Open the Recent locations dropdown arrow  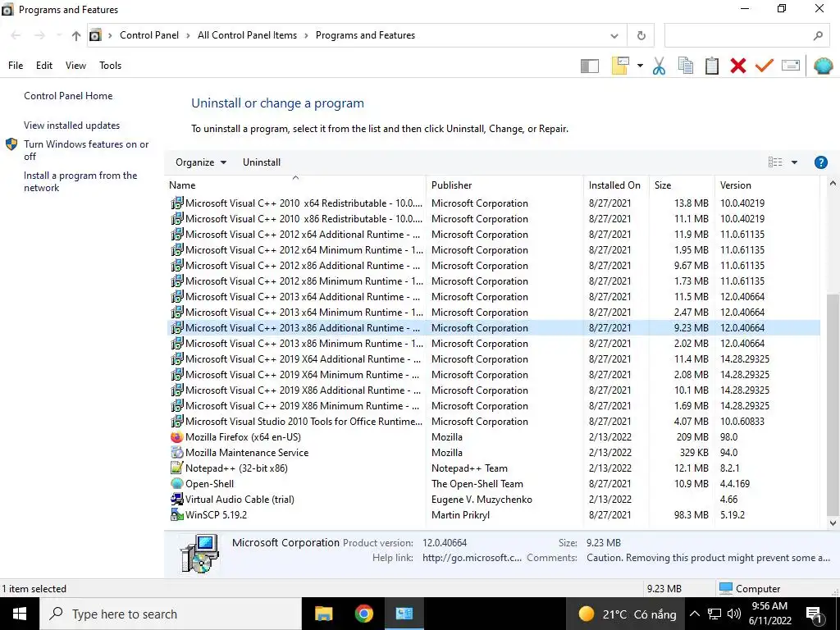[59, 35]
